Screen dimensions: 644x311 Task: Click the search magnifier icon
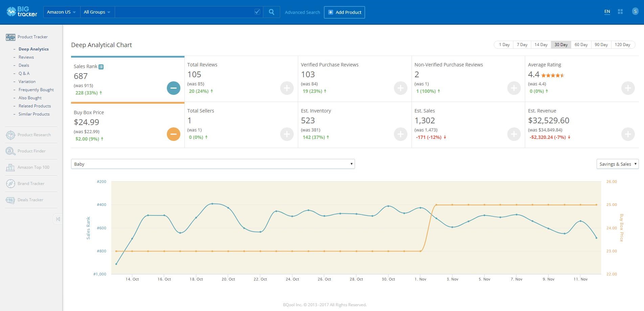click(x=271, y=12)
